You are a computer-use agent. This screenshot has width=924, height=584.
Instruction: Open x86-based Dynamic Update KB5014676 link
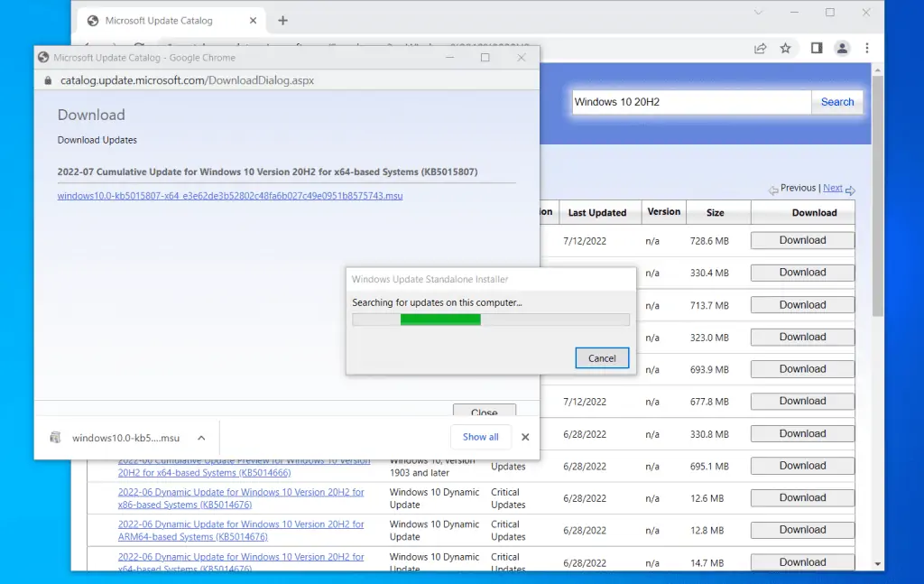point(240,498)
